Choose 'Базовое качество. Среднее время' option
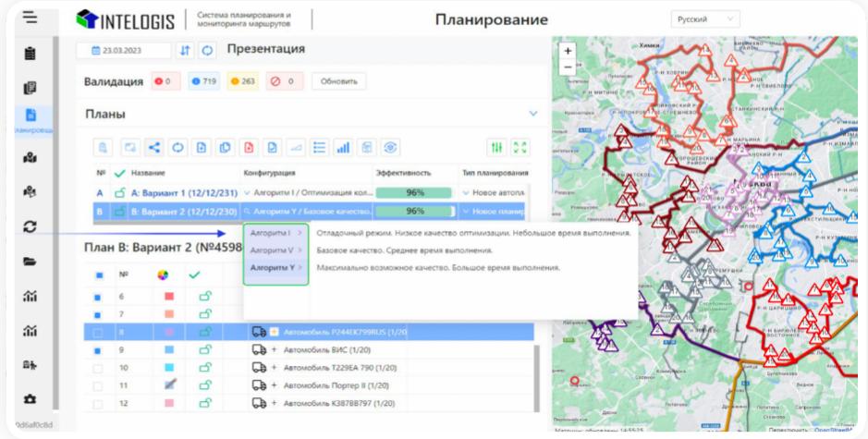This screenshot has height=439, width=868. (405, 250)
